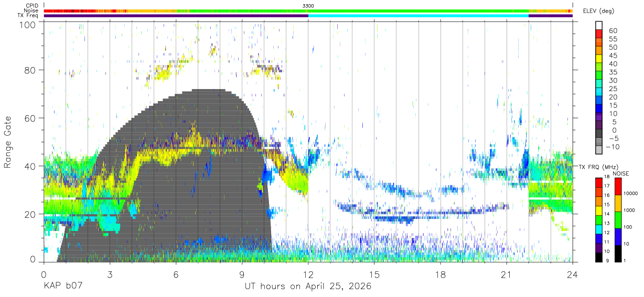Click the light gray bottom swatch of elevation colorbar
This screenshot has width=644, height=297.
click(x=599, y=151)
